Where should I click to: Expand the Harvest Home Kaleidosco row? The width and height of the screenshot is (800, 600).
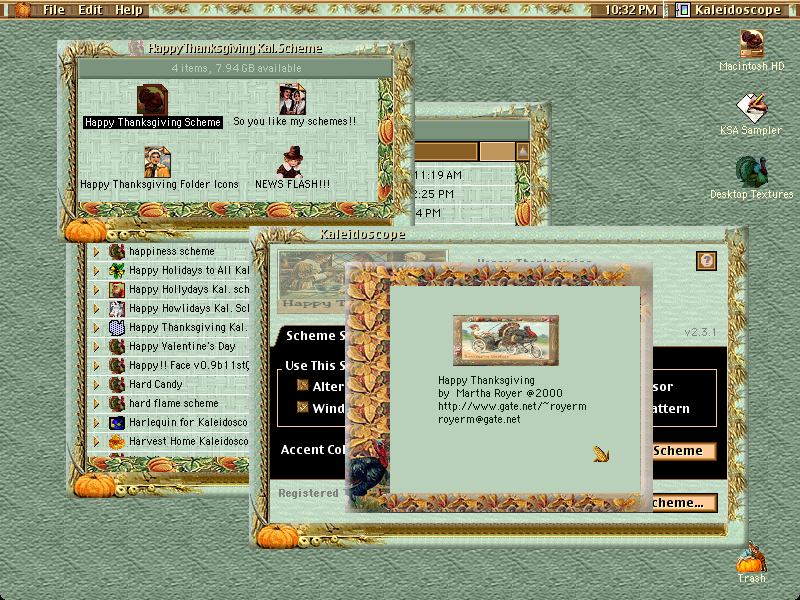pos(96,442)
